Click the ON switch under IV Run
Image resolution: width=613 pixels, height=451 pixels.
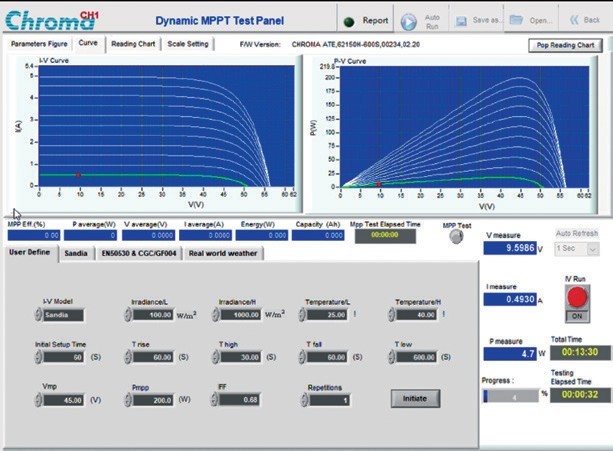(577, 316)
